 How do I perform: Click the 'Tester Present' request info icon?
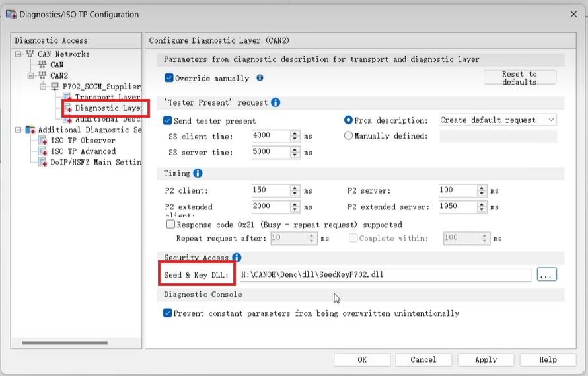click(276, 102)
